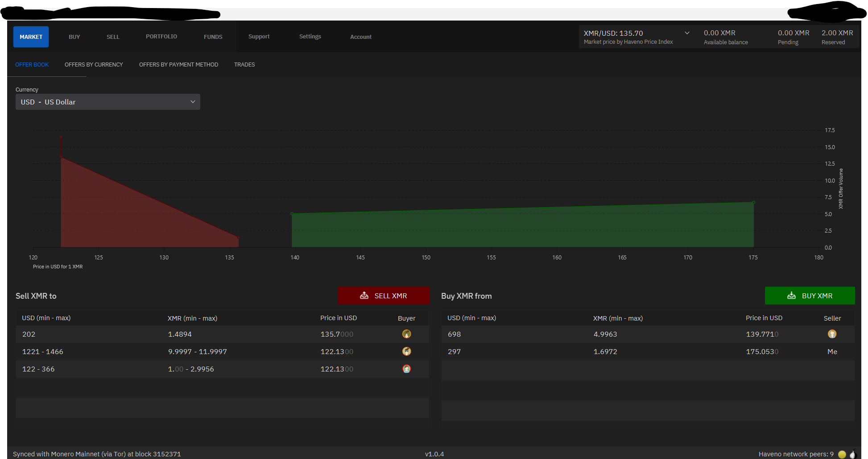Screen dimensions: 868x459
Task: Select the Offers by Payment Method tab
Action: 178,65
